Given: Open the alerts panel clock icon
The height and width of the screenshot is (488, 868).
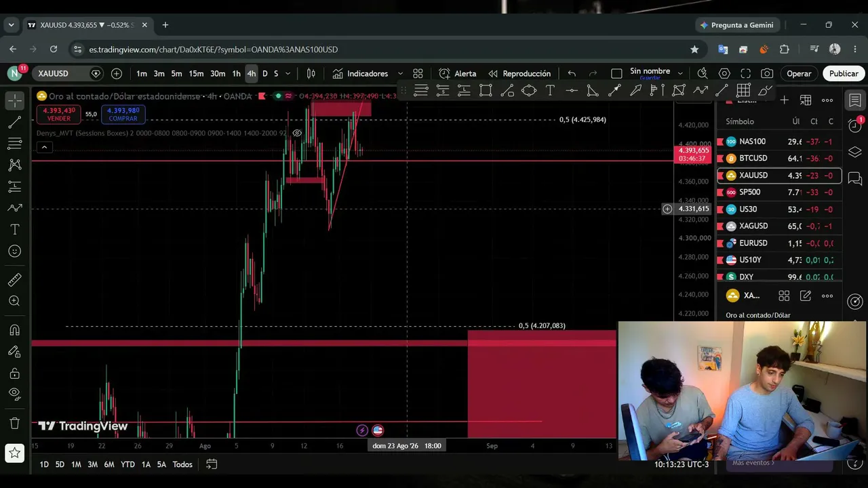Looking at the screenshot, I should pyautogui.click(x=855, y=125).
